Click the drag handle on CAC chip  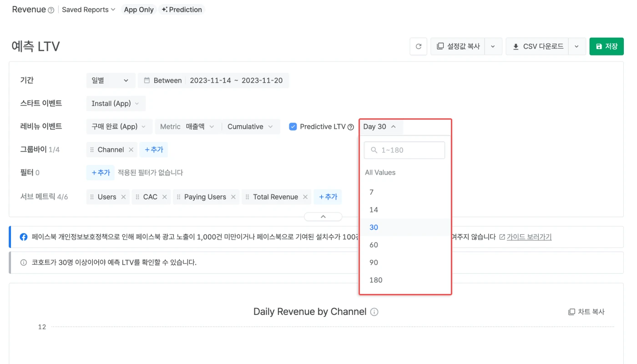pyautogui.click(x=137, y=197)
